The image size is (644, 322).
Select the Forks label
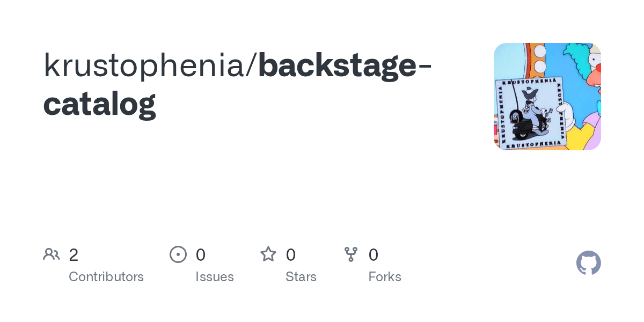[385, 277]
